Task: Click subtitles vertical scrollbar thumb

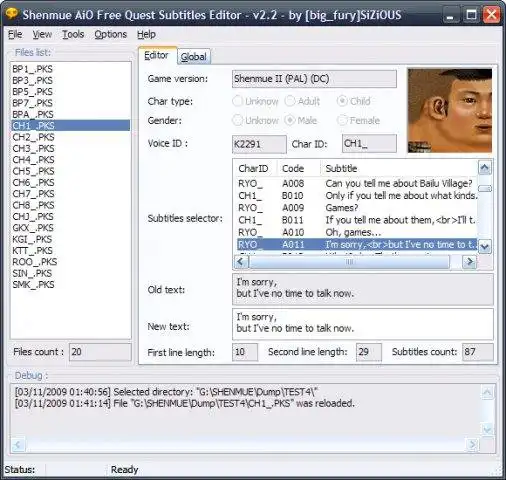Action: click(x=485, y=189)
